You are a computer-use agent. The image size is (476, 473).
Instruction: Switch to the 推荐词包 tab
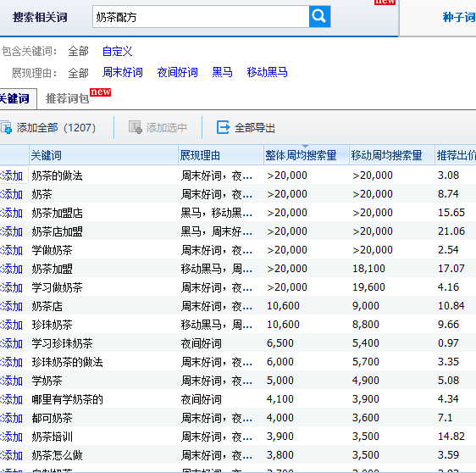point(68,98)
